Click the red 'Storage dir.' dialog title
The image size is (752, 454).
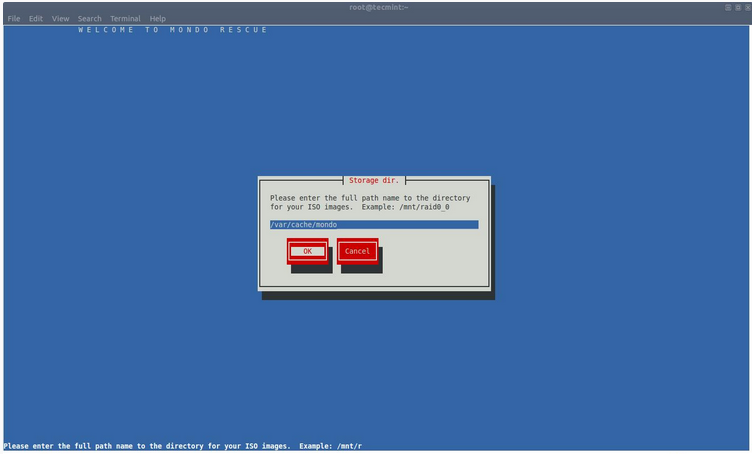pos(374,180)
